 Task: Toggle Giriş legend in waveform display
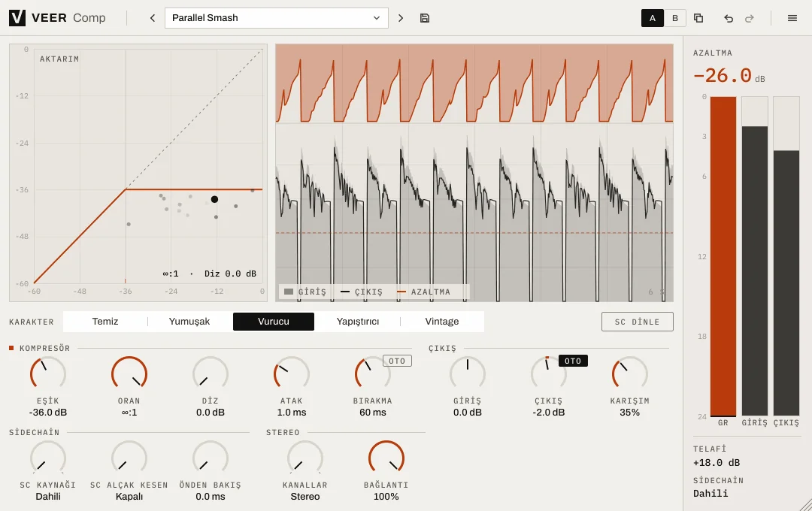pos(305,292)
